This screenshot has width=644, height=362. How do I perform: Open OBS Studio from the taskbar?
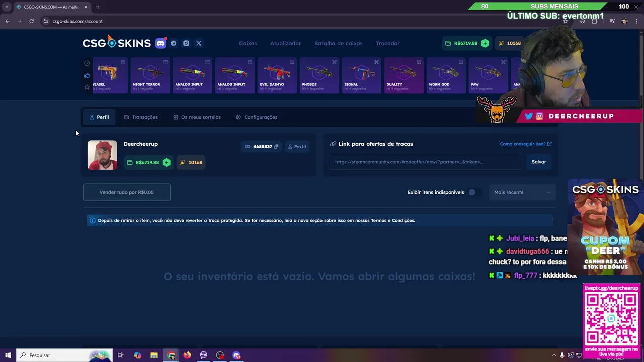tap(220, 355)
